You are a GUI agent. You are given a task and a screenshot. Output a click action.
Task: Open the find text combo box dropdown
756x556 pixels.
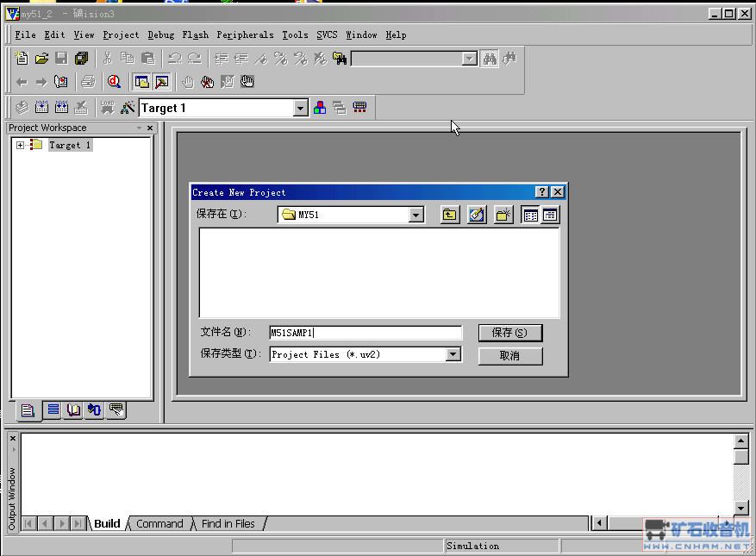(469, 59)
